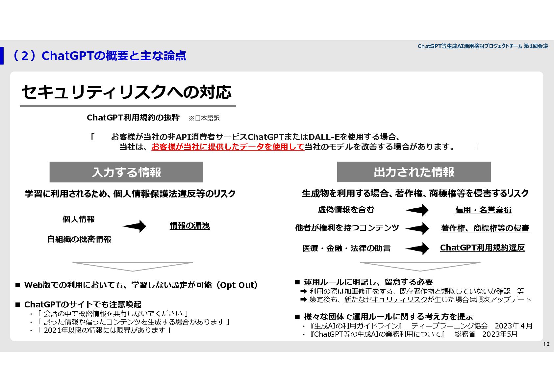This screenshot has width=554, height=392.
Task: Click the arrow pointing to 'ChatGPT利用規約違反'
Action: (x=417, y=248)
